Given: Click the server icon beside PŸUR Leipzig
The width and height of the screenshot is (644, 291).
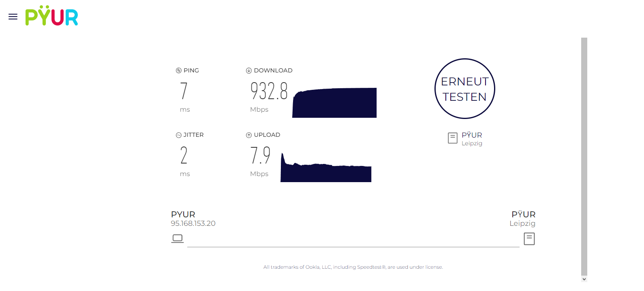Looking at the screenshot, I should click(x=453, y=138).
